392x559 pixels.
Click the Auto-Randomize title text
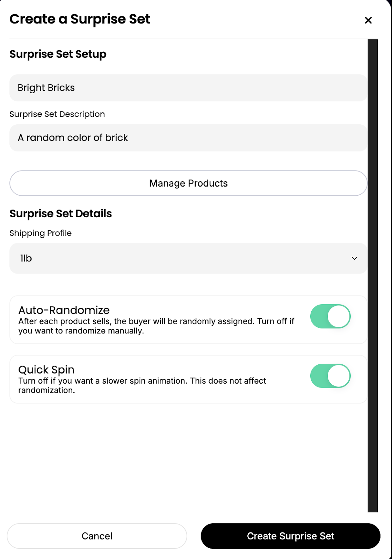64,310
